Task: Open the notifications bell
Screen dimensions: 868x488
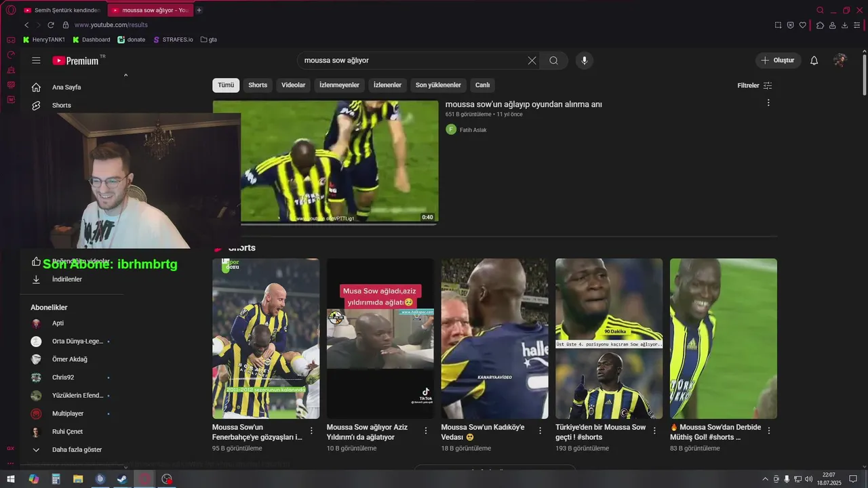Action: point(814,60)
